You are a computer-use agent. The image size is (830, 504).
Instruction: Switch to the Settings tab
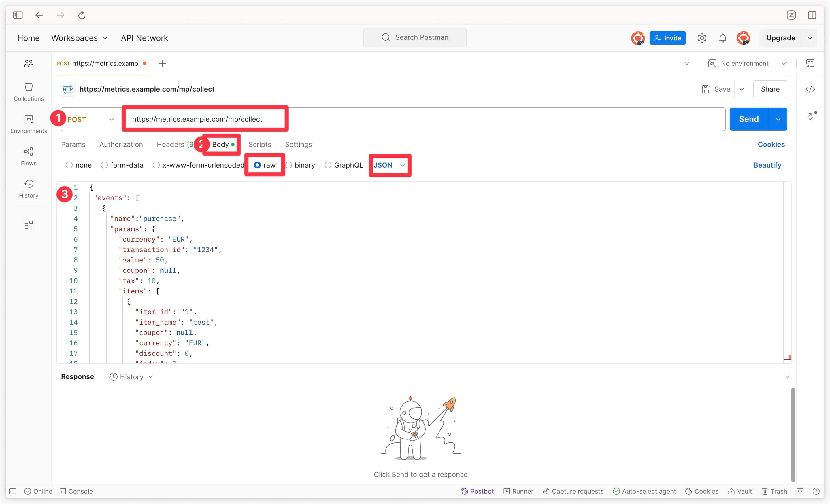(x=299, y=145)
